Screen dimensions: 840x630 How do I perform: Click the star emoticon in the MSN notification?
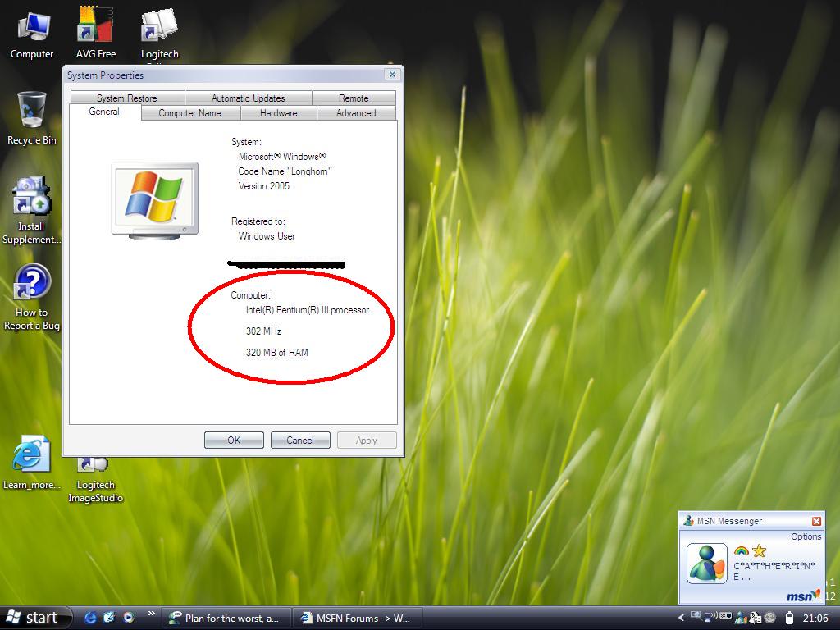point(759,550)
